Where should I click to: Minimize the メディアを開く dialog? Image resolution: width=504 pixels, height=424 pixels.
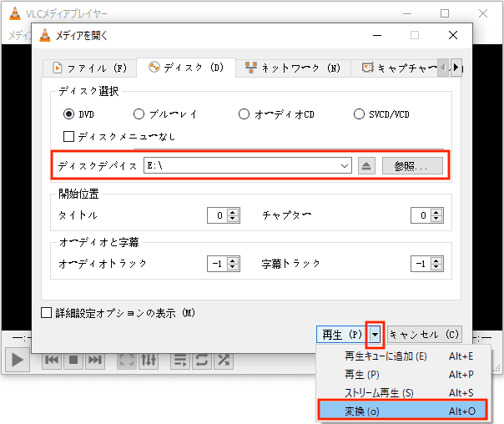coord(377,35)
